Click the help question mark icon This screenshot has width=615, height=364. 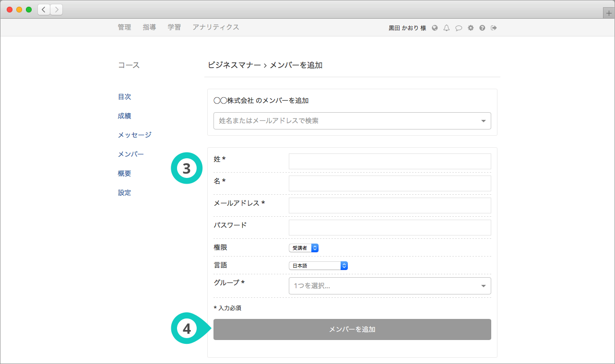[x=482, y=28]
